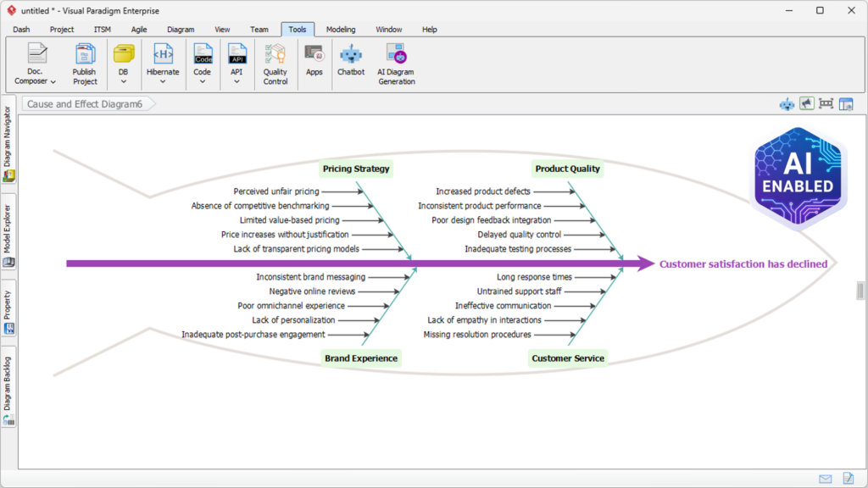Click the Customer satisfaction has declined text

[743, 263]
